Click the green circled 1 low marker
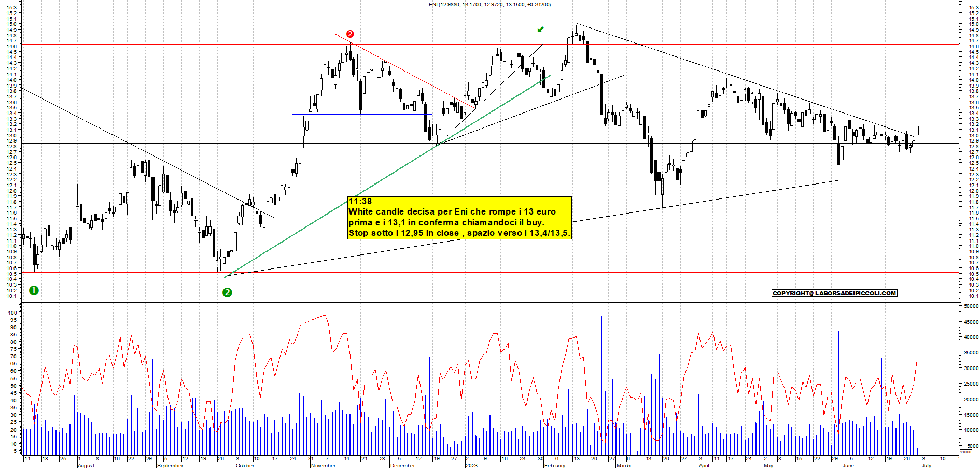This screenshot has height=468, width=980. coord(34,290)
